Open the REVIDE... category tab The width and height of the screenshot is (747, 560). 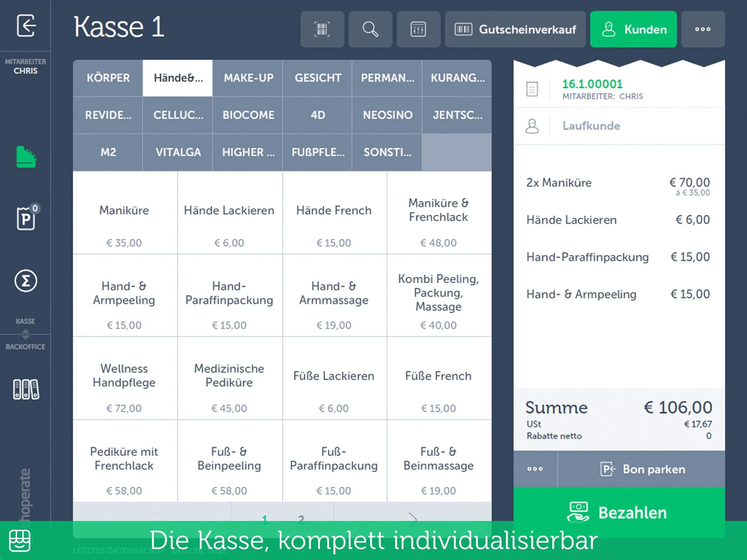pos(108,115)
